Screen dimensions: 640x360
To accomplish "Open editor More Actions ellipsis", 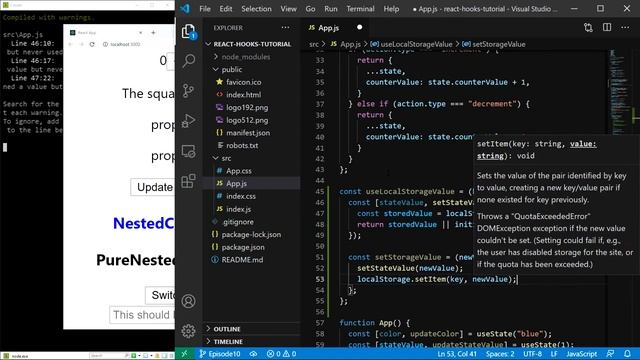I will coord(625,27).
